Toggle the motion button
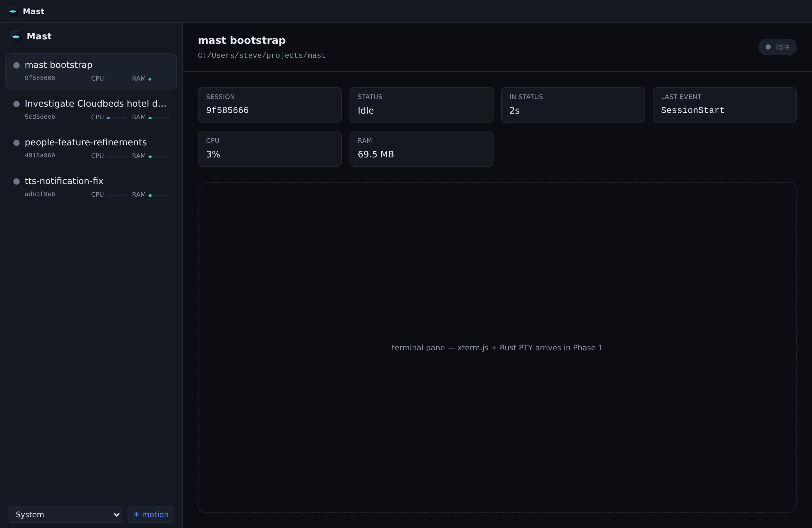Screen dimensions: 812x528 pyautogui.click(x=151, y=515)
